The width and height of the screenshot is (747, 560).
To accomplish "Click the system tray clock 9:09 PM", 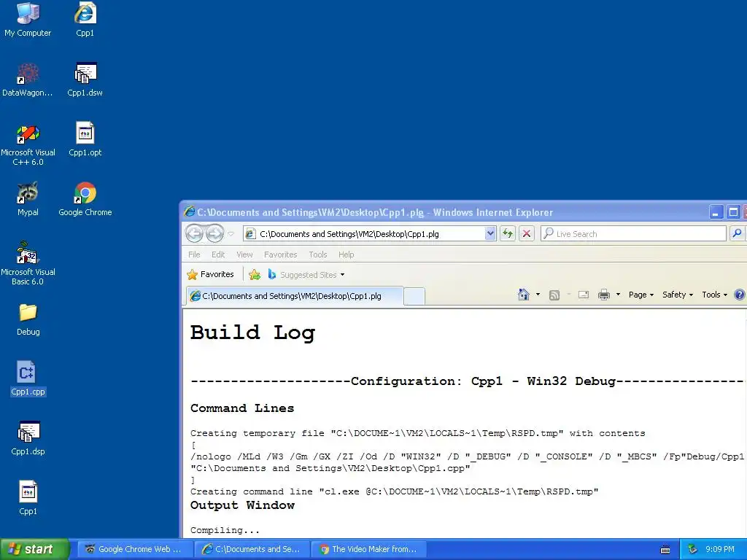I will click(720, 549).
